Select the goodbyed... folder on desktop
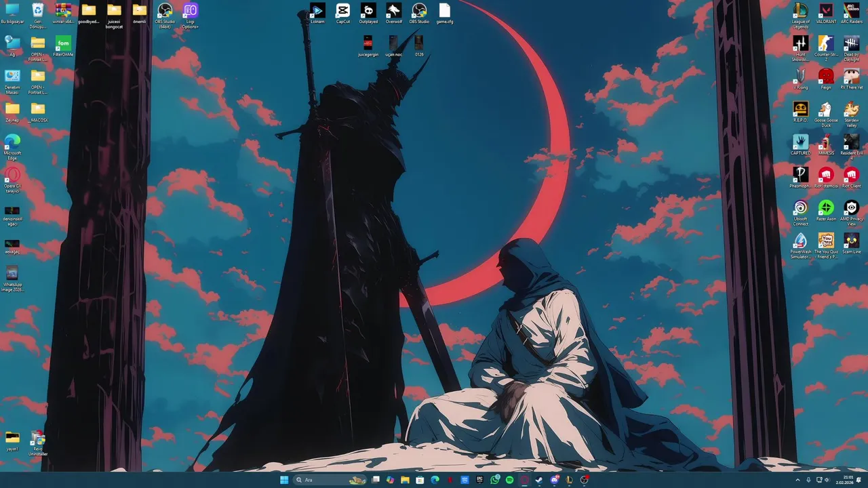Viewport: 868px width, 488px height. (89, 14)
